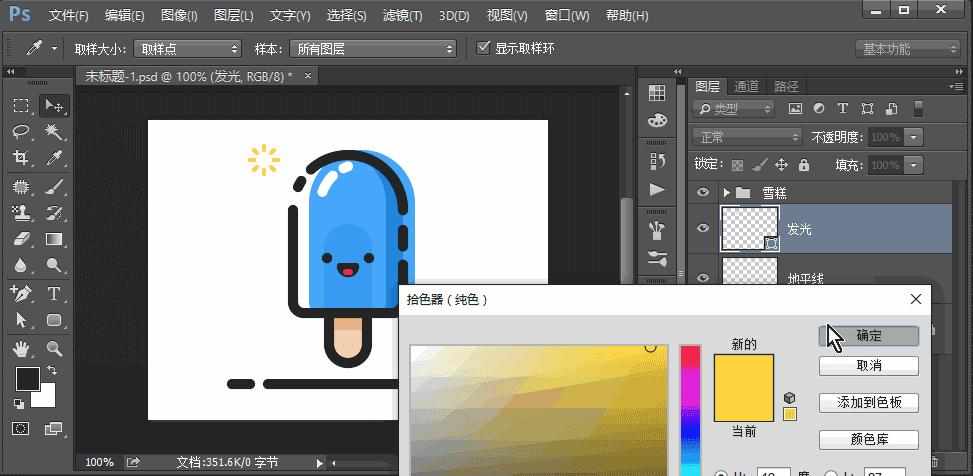The image size is (973, 476).
Task: Open the Color panel palette icon
Action: [657, 120]
